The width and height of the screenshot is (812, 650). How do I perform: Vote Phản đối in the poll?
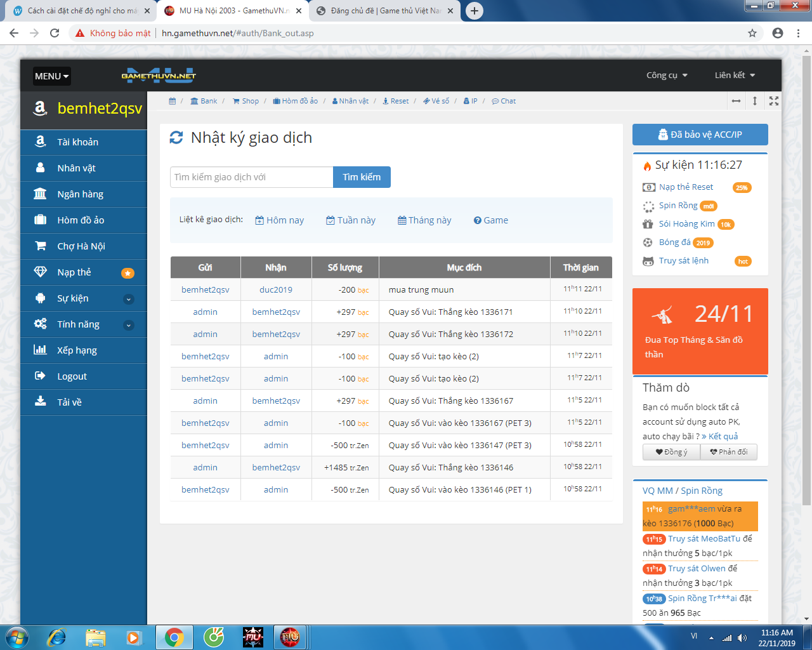(x=728, y=452)
